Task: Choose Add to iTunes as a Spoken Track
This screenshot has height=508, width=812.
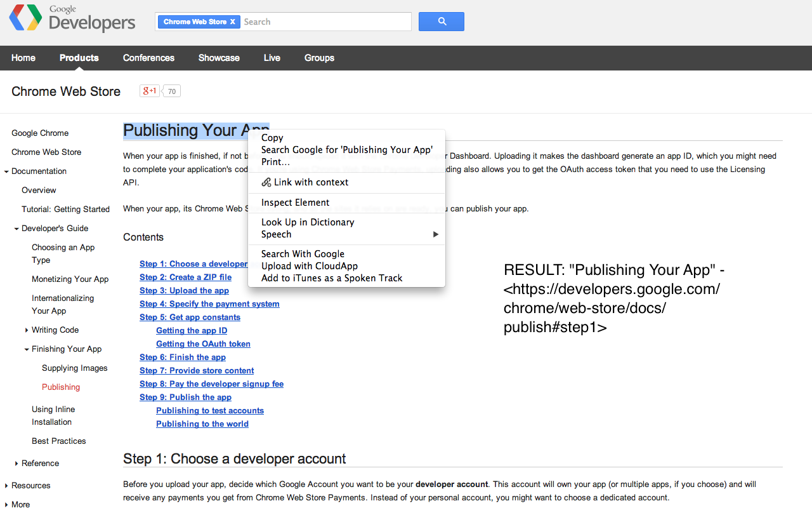Action: 346,278
